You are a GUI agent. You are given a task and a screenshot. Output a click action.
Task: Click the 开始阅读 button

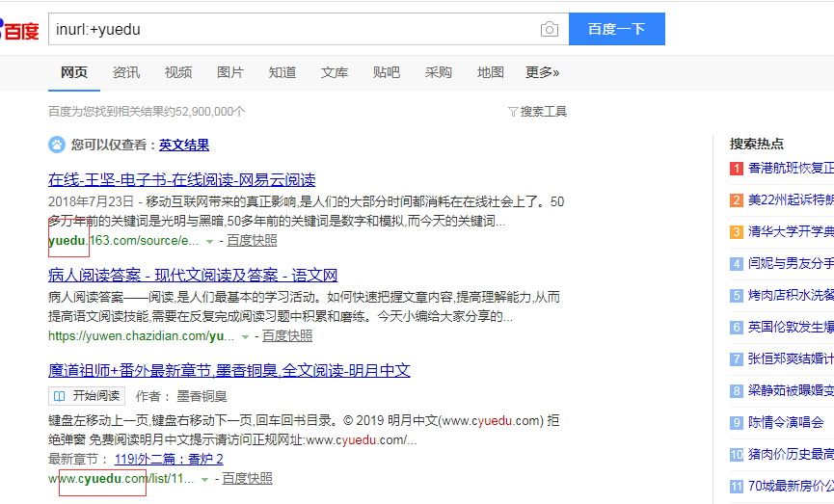[x=87, y=396]
